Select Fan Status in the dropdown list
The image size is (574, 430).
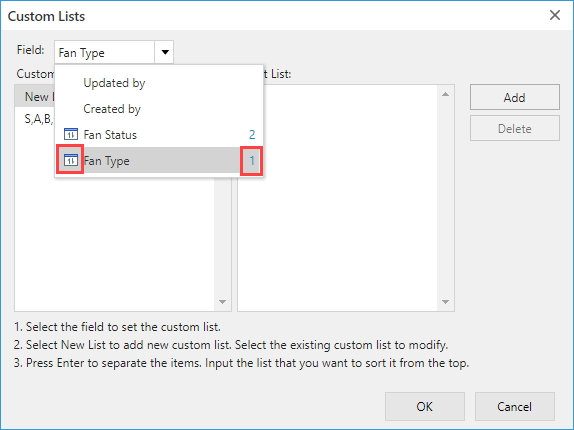point(159,135)
